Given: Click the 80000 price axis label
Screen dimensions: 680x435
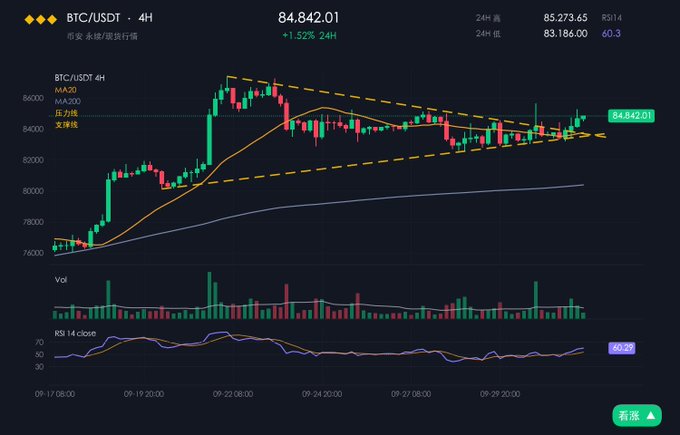Looking at the screenshot, I should point(33,191).
